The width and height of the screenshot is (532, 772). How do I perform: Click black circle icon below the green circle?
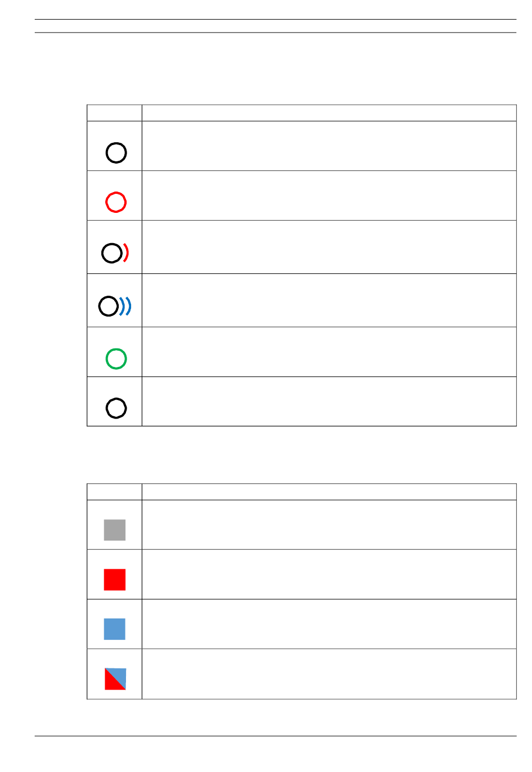[x=116, y=408]
